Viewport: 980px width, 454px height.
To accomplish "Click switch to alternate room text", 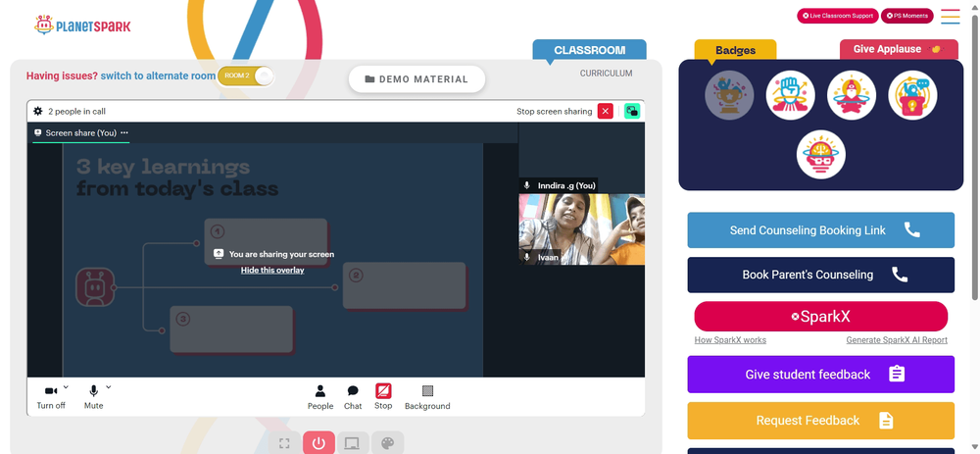I will click(x=158, y=76).
